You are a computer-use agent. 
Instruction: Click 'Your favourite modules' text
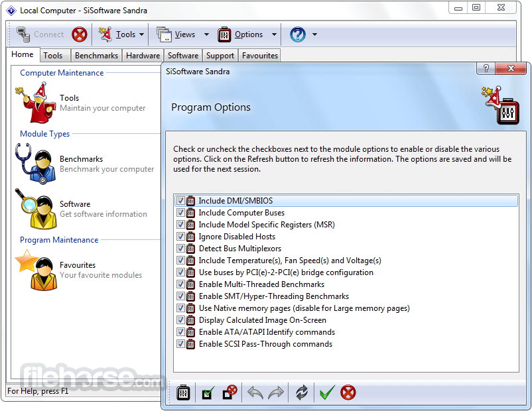(x=101, y=275)
